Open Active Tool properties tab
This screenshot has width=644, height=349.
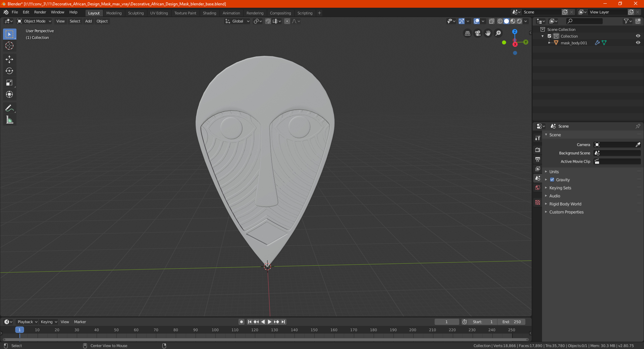538,138
